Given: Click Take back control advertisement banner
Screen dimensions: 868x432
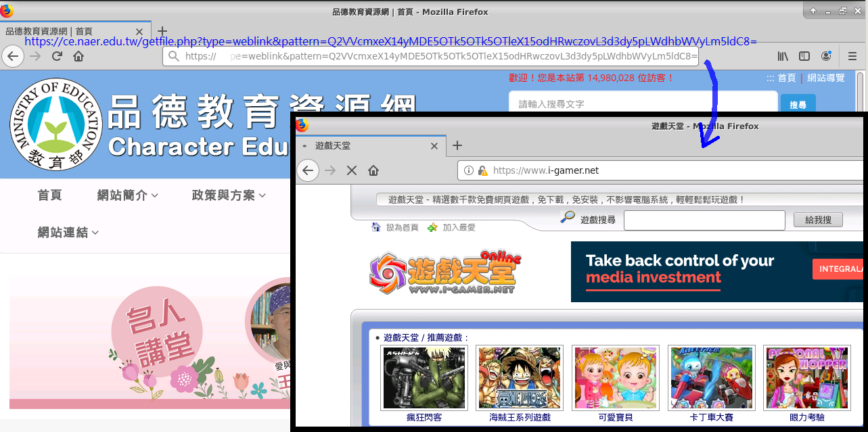Looking at the screenshot, I should 718,272.
